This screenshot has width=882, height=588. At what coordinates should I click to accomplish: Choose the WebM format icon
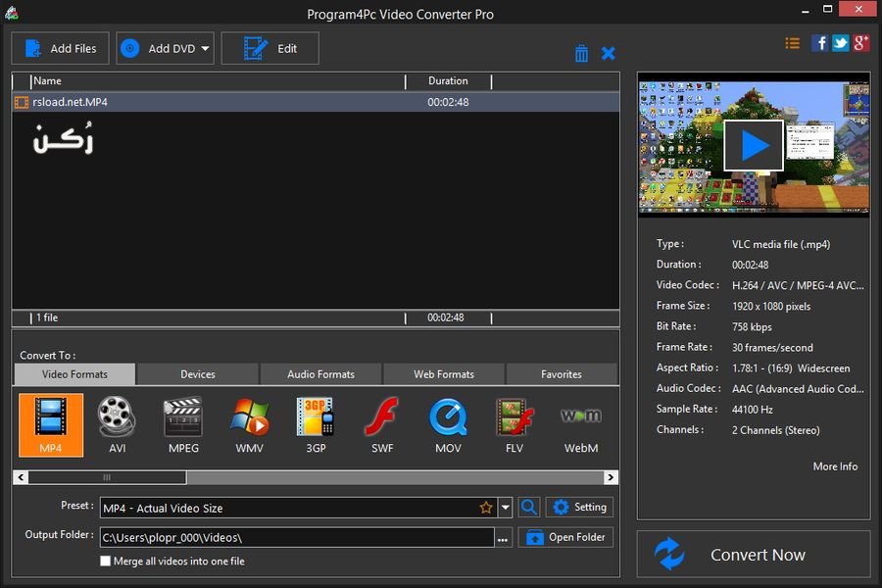click(x=581, y=424)
